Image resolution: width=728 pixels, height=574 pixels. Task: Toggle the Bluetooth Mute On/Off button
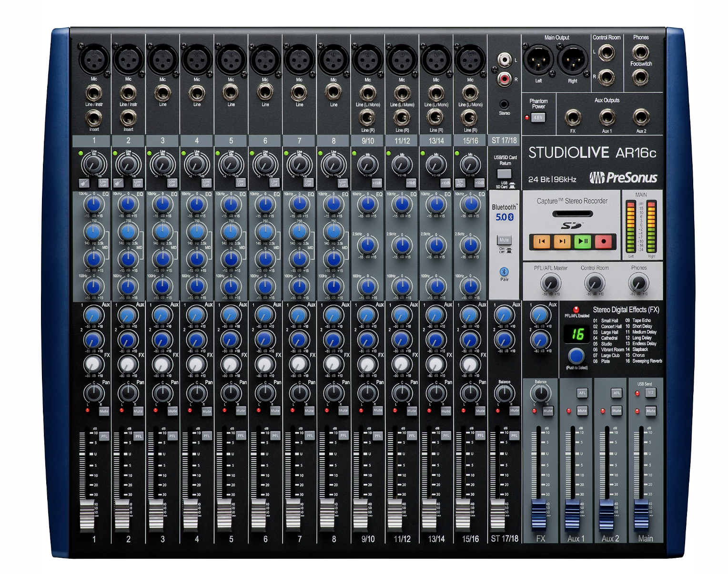[504, 240]
